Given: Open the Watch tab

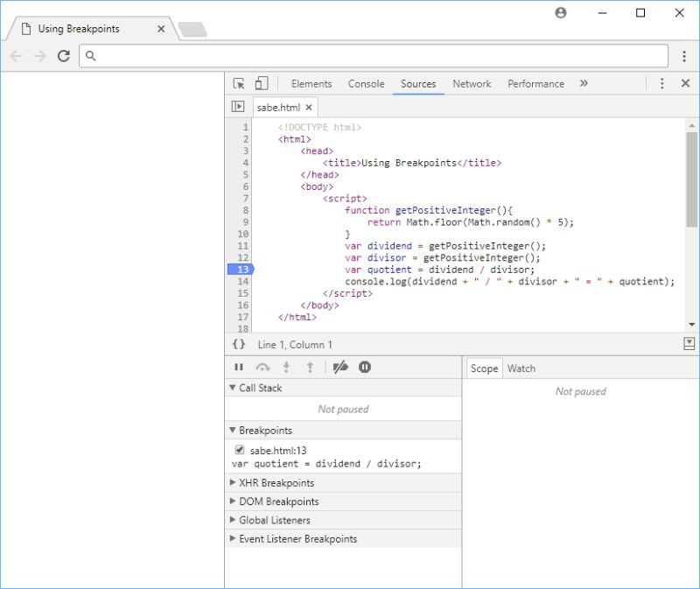Looking at the screenshot, I should tap(521, 368).
